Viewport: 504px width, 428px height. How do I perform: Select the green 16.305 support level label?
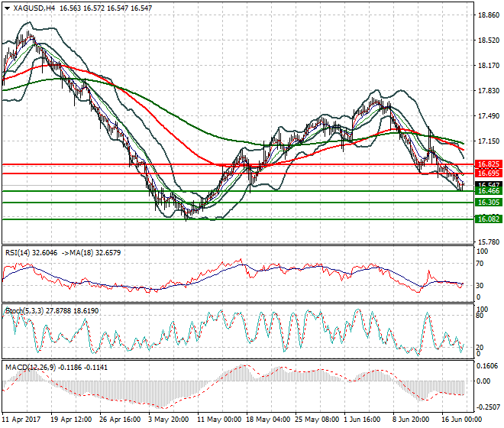pos(489,203)
